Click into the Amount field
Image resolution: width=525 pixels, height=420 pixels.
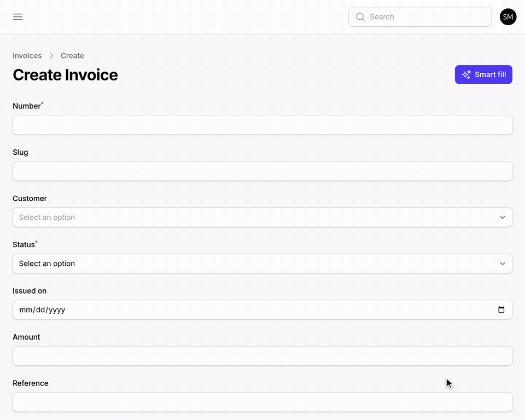click(x=262, y=356)
